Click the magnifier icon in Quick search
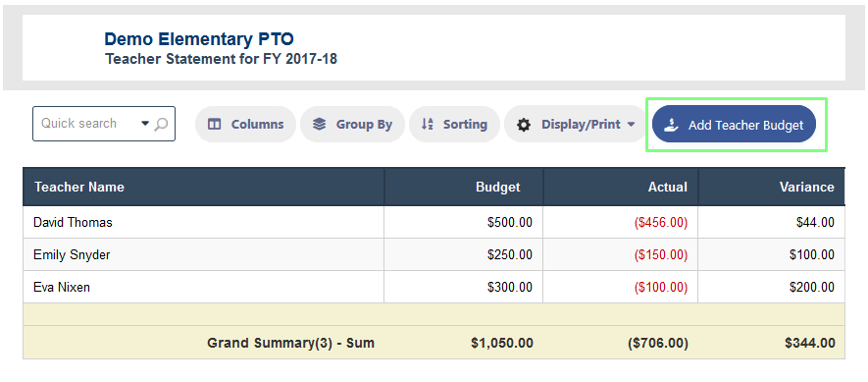The image size is (868, 382). point(161,124)
